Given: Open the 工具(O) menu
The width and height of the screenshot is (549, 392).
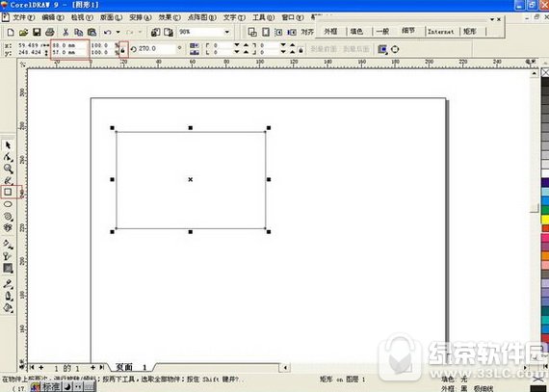Looking at the screenshot, I should pyautogui.click(x=263, y=17).
